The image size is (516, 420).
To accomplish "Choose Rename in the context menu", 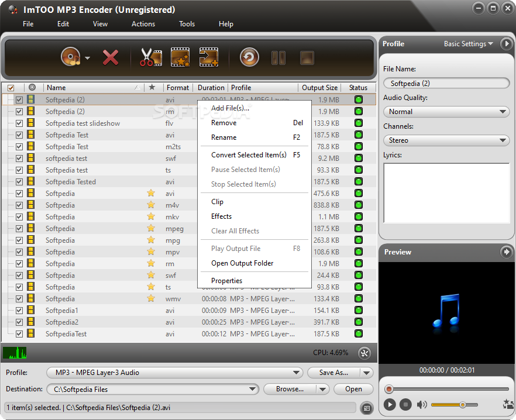I will pyautogui.click(x=254, y=137).
